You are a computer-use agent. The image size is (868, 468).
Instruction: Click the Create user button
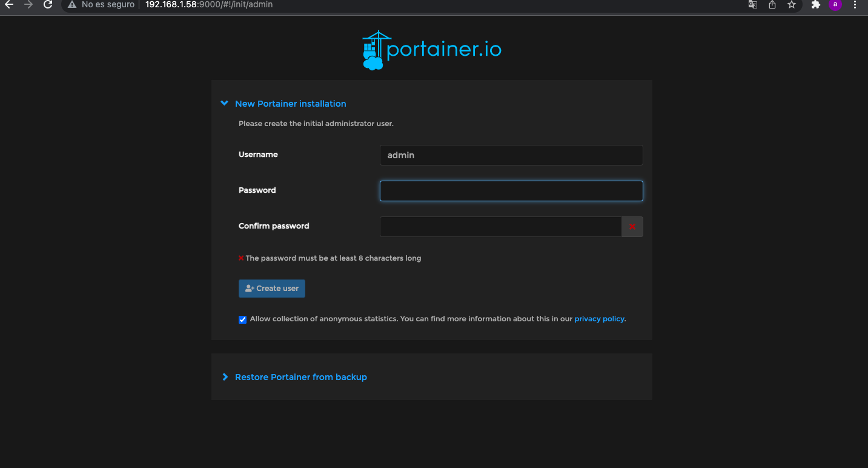pos(272,289)
